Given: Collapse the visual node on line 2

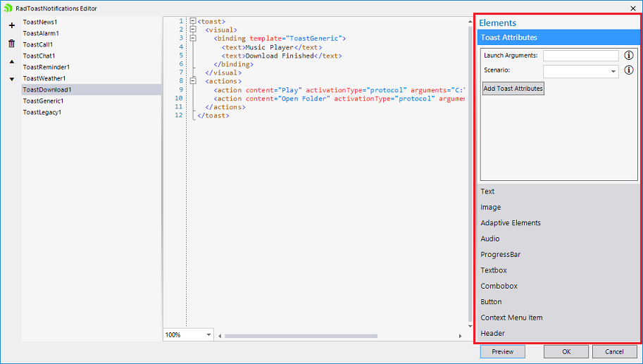Looking at the screenshot, I should pos(193,30).
